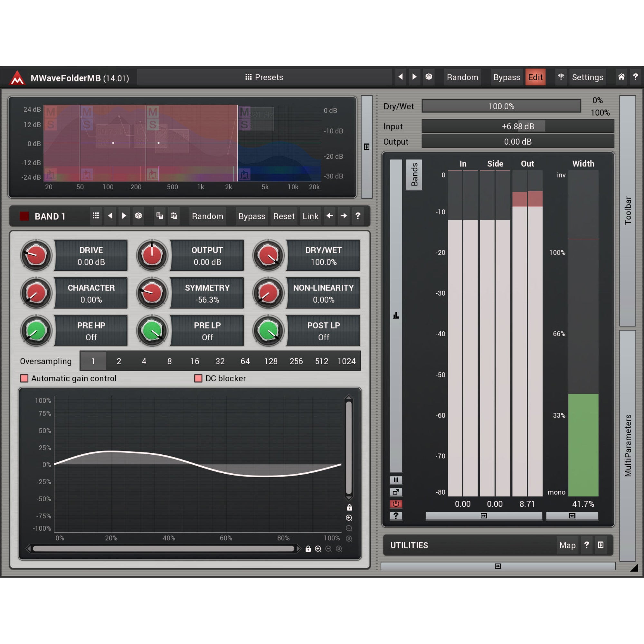Click the Dry/Wet 100.0% slider
The width and height of the screenshot is (644, 644).
point(501,106)
